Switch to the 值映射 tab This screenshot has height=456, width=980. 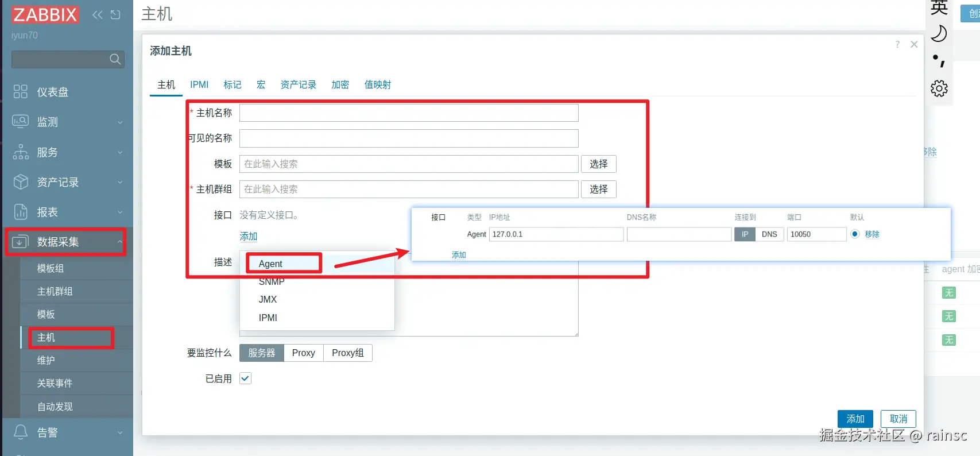pos(378,84)
